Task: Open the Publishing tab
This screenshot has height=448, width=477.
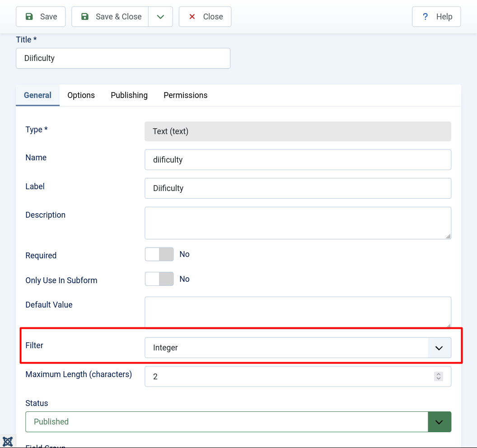Action: [129, 95]
